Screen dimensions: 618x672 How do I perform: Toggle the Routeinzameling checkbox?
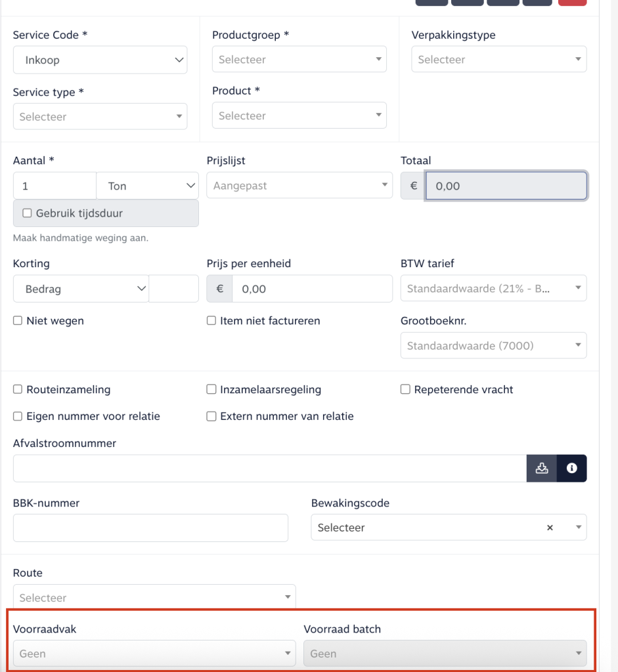point(18,389)
